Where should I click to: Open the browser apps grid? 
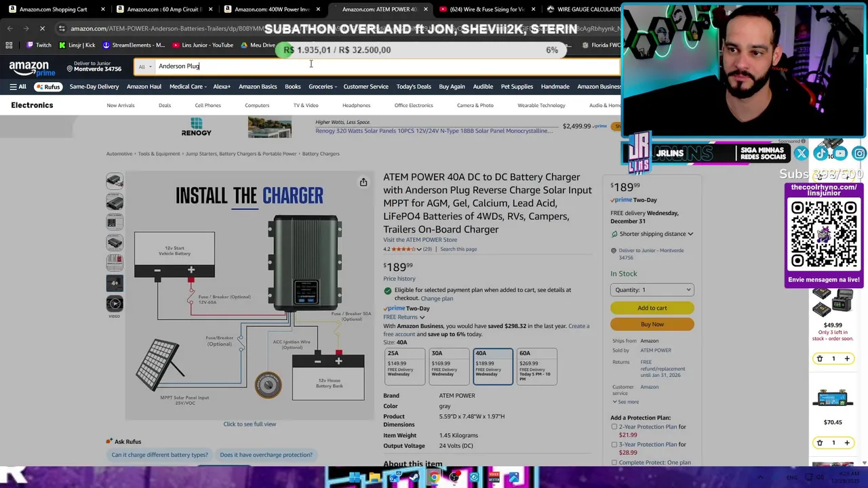point(9,45)
